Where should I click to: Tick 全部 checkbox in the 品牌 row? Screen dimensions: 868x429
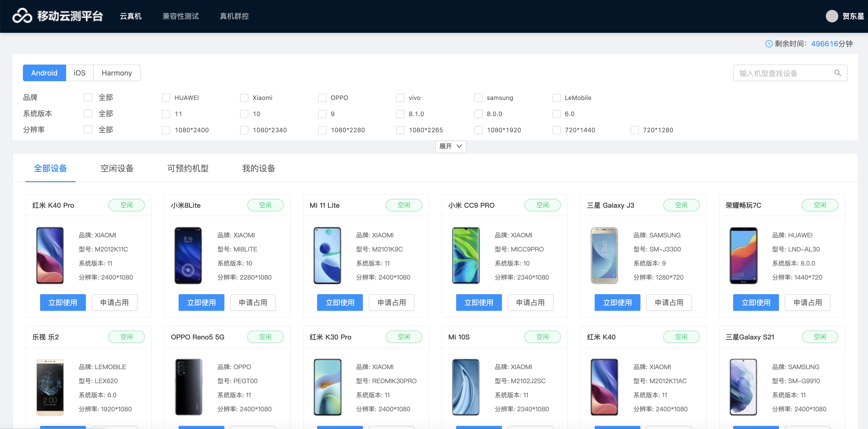click(88, 97)
